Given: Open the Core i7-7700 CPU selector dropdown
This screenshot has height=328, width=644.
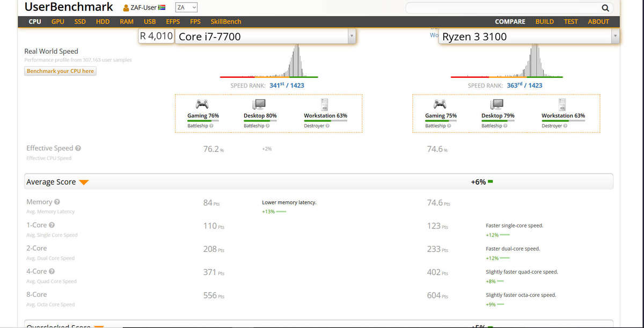Looking at the screenshot, I should 352,37.
